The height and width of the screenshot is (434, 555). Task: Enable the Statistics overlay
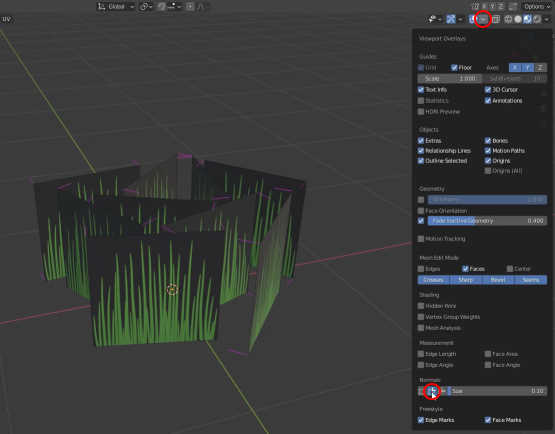tap(421, 101)
